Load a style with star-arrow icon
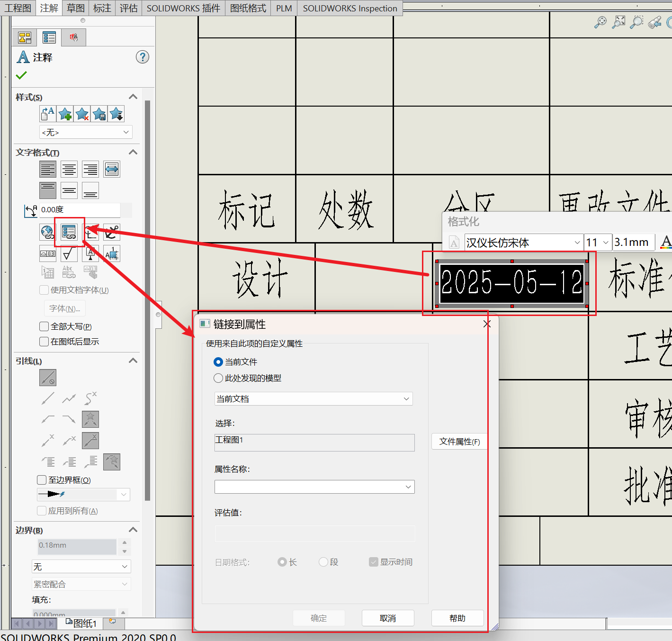672x641 pixels. pyautogui.click(x=116, y=114)
